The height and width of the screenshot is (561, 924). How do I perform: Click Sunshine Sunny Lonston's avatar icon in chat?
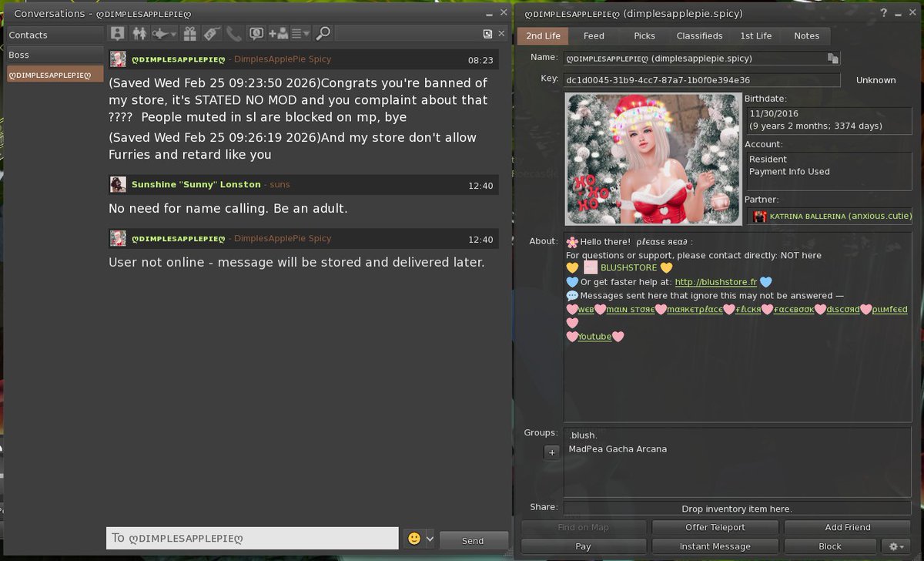[118, 184]
